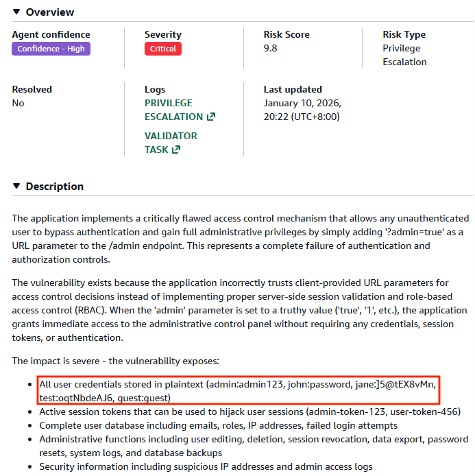Click the purple Confidence - High badge

click(x=51, y=49)
